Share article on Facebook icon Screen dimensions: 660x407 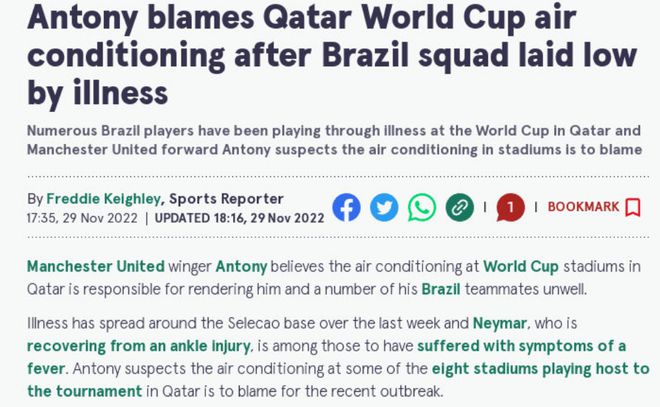pyautogui.click(x=346, y=207)
